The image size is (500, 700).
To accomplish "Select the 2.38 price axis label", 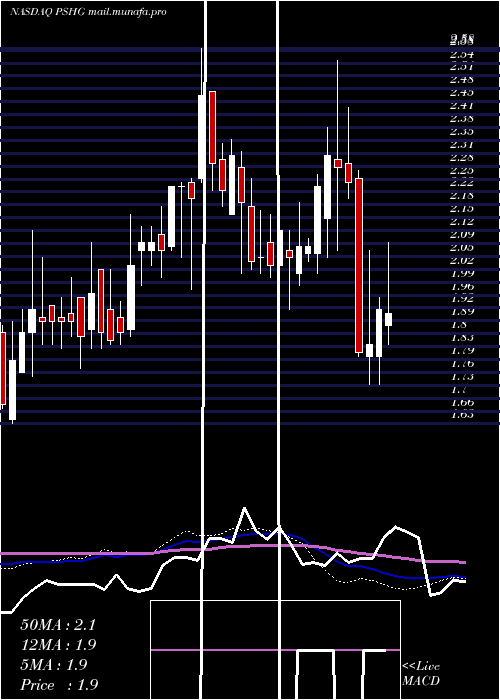I will coord(462,119).
